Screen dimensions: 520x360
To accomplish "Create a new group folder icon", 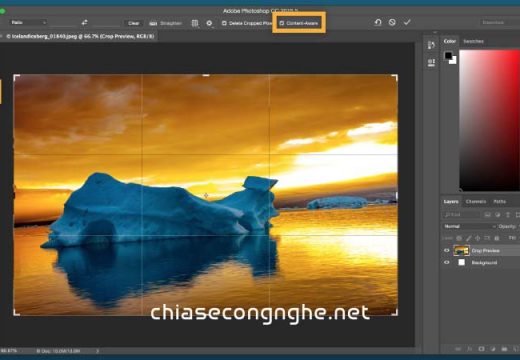I will (504, 349).
